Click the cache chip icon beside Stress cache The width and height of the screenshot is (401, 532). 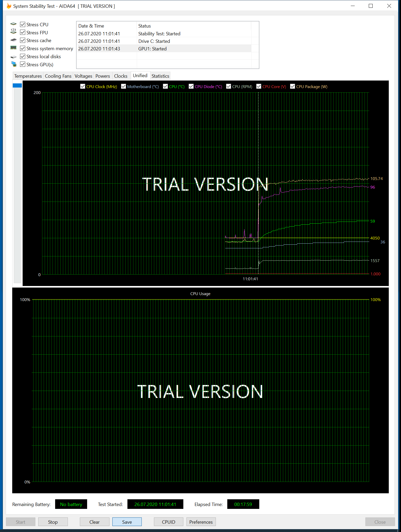pyautogui.click(x=14, y=40)
